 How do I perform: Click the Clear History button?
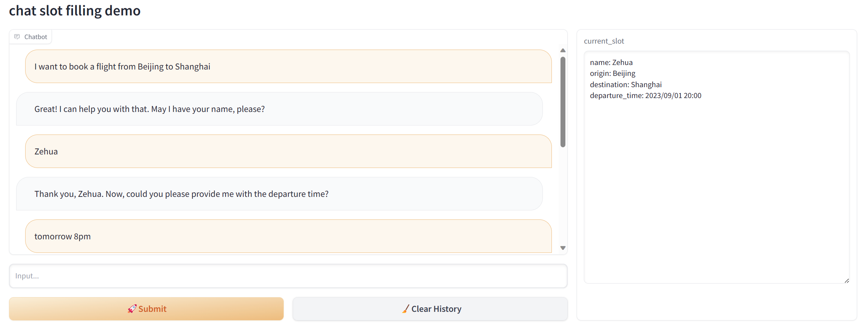430,309
